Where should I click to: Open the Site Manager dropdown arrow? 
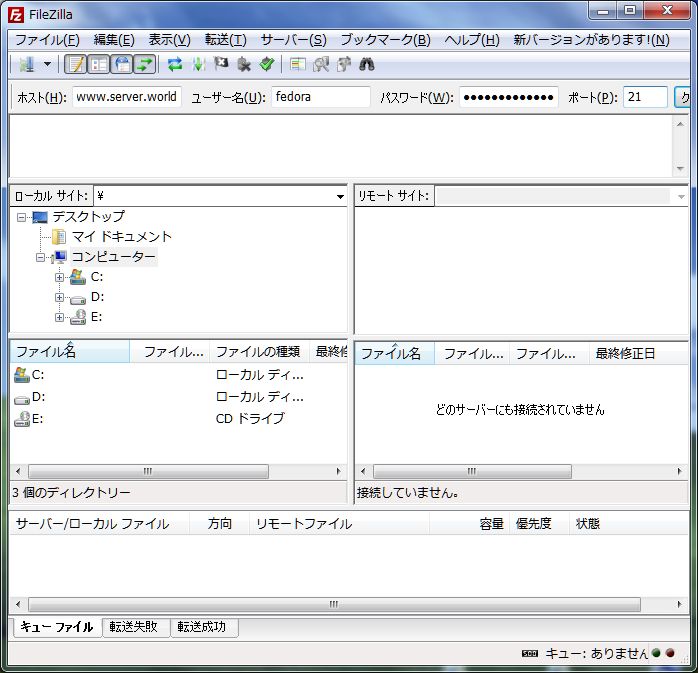(x=47, y=65)
